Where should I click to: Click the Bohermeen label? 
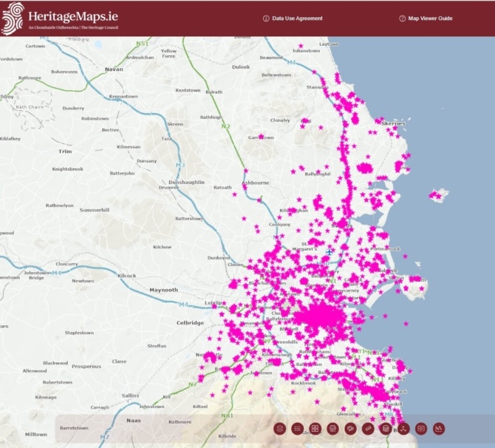[64, 72]
